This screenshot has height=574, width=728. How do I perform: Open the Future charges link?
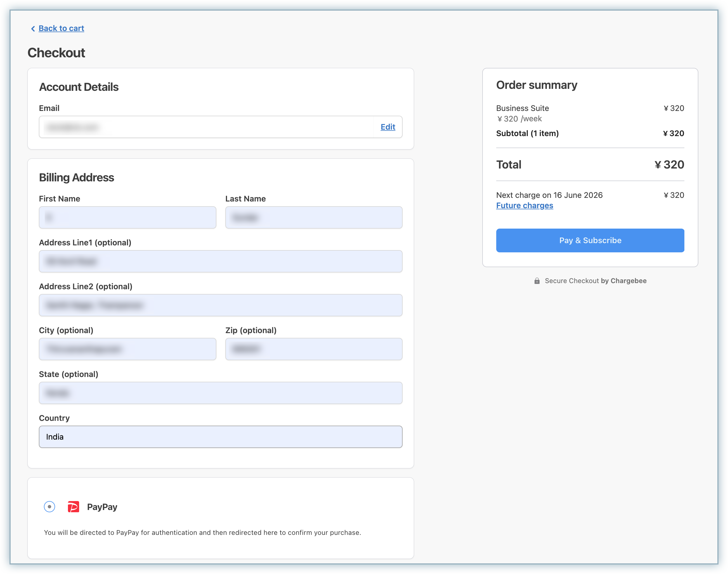click(x=524, y=205)
